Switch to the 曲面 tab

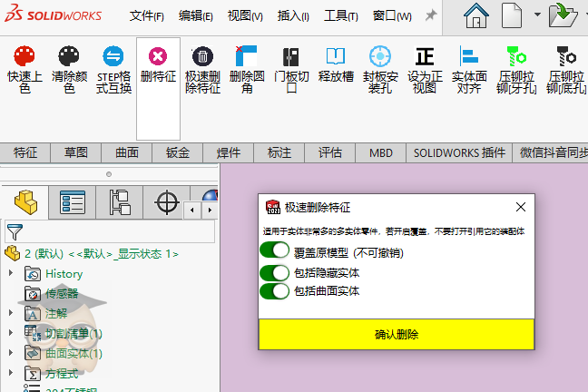pos(127,152)
